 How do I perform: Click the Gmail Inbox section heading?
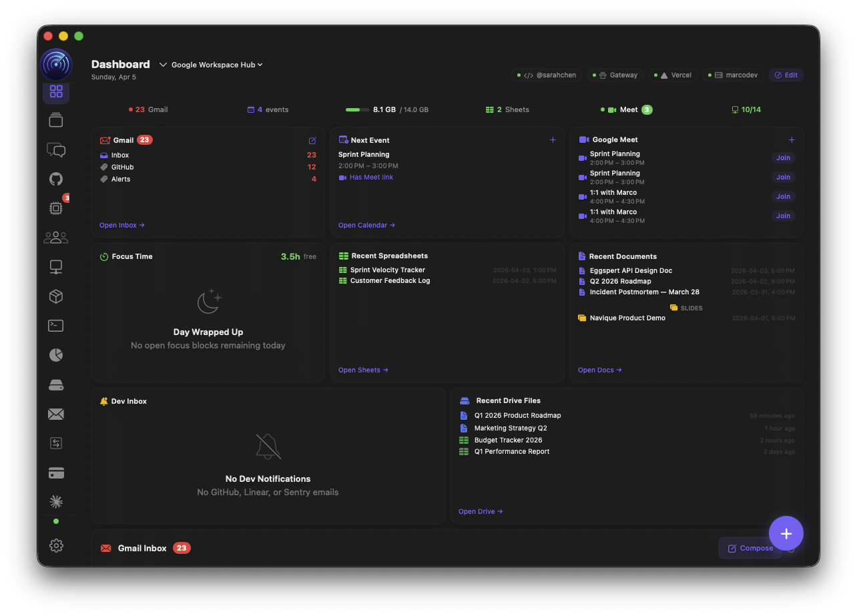point(142,549)
